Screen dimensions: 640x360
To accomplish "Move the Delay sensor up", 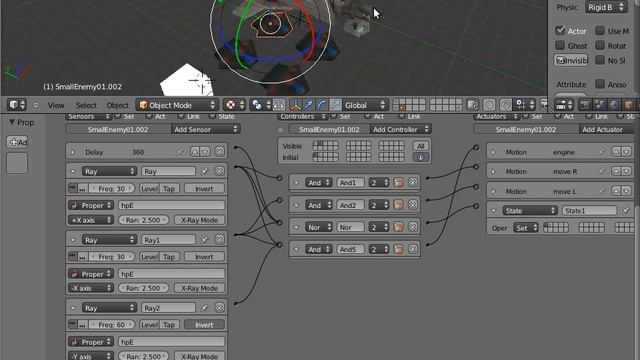I will point(195,152).
